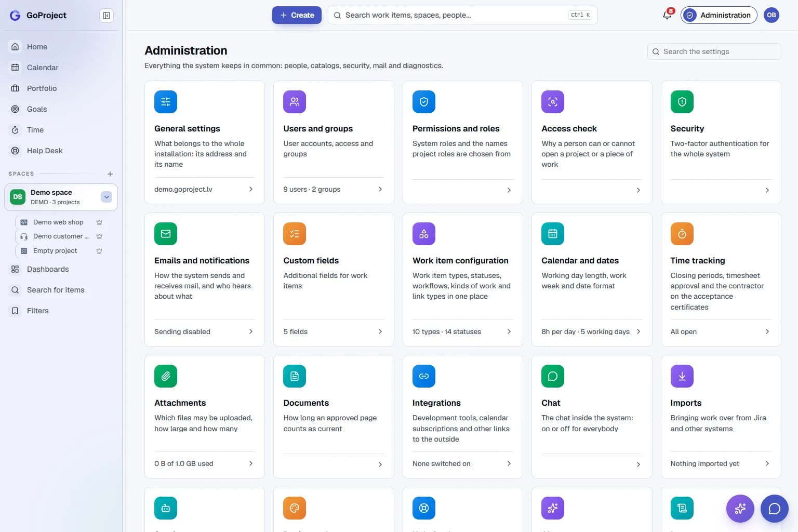
Task: Open Custom fields via the 5 fields arrow
Action: (x=380, y=331)
